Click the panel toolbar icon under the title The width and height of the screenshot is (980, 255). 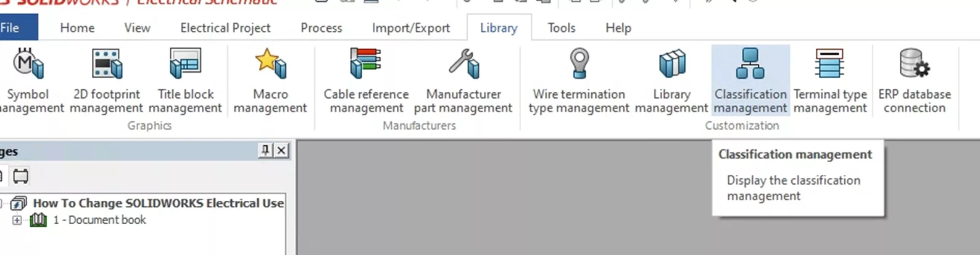pyautogui.click(x=20, y=176)
